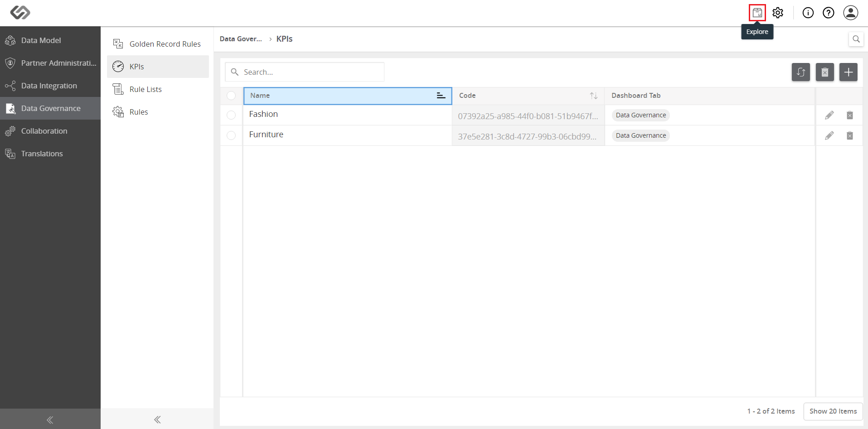868x429 pixels.
Task: Open the Translations menu label
Action: pyautogui.click(x=42, y=154)
